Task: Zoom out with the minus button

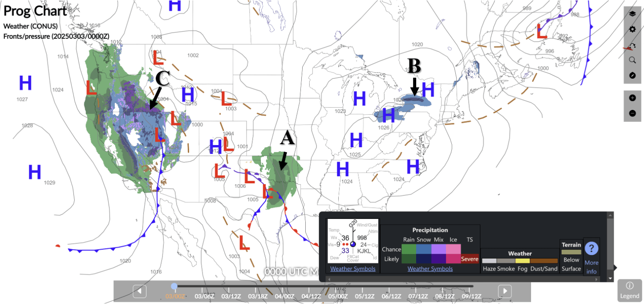Action: coord(632,113)
